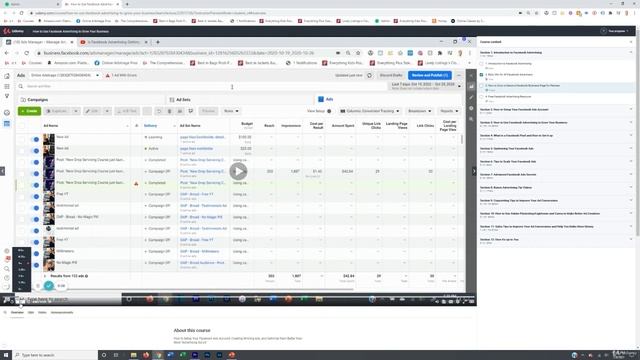Image resolution: width=640 pixels, height=360 pixels.
Task: Click the grid menu icon in left rail
Action: tap(7, 87)
